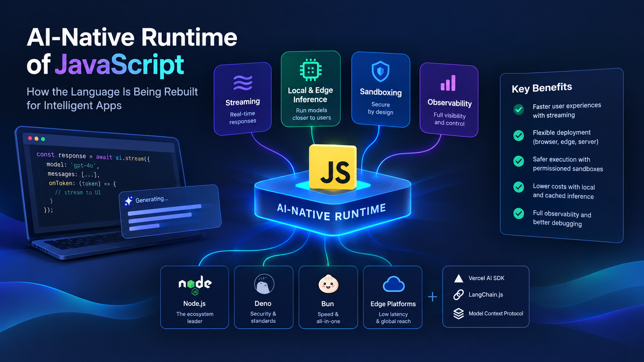Click the Deno mascot icon

pos(264,284)
